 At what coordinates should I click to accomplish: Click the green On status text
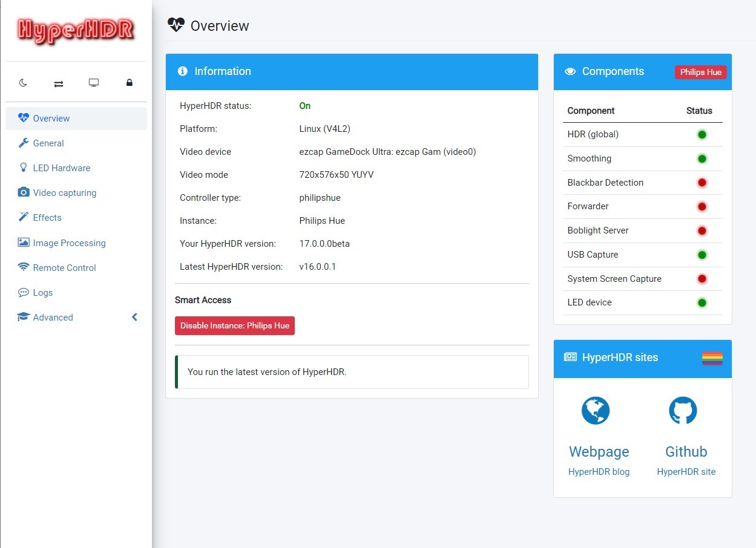(305, 106)
